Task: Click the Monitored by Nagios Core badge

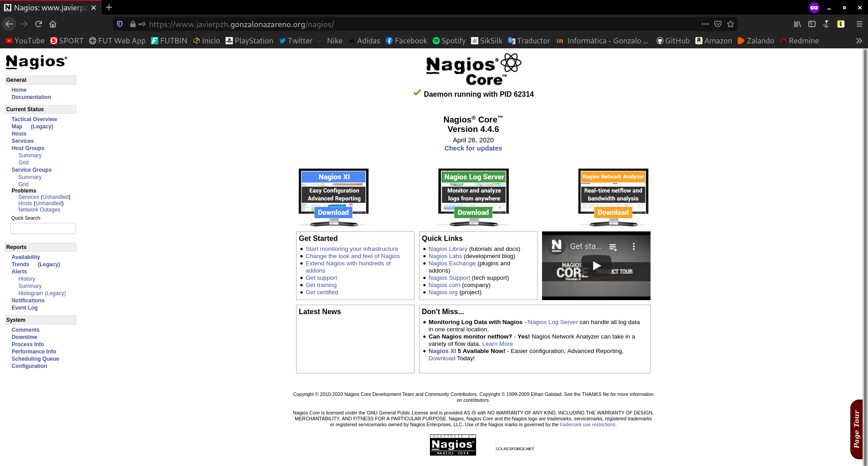Action: (x=453, y=445)
